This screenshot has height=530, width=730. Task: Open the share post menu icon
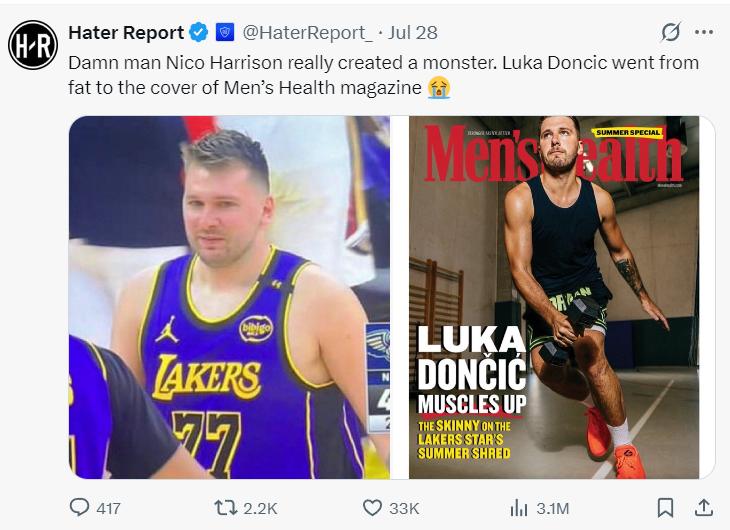pos(703,508)
